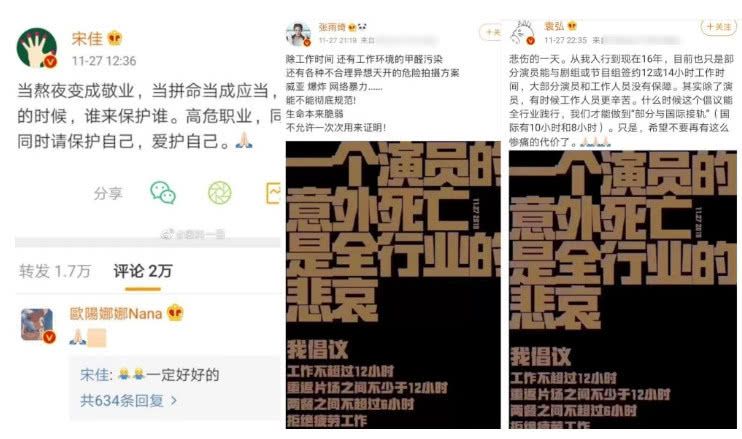
Task: Switch to the 转发 1.7万 tab
Action: [55, 271]
